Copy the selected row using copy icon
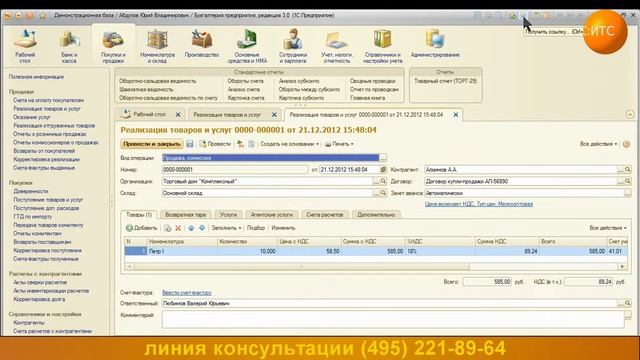The width and height of the screenshot is (640, 360). click(x=167, y=228)
